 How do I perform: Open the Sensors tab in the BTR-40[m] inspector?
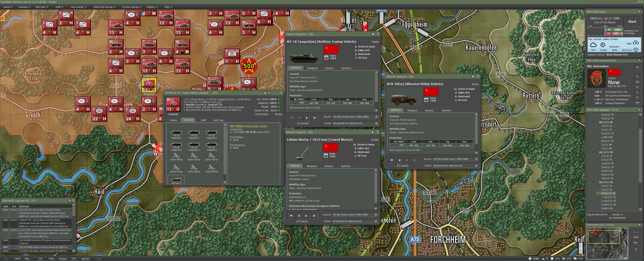tap(429, 110)
